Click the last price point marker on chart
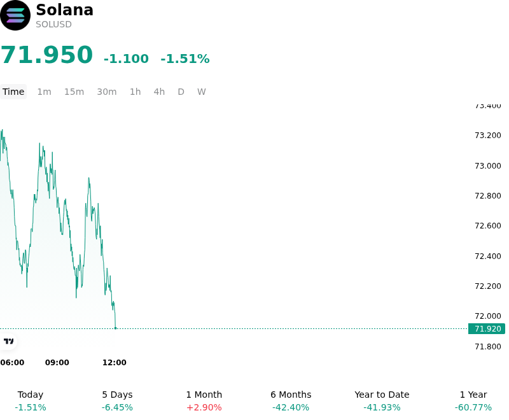Viewport: 509px width, 420px height. 116,328
